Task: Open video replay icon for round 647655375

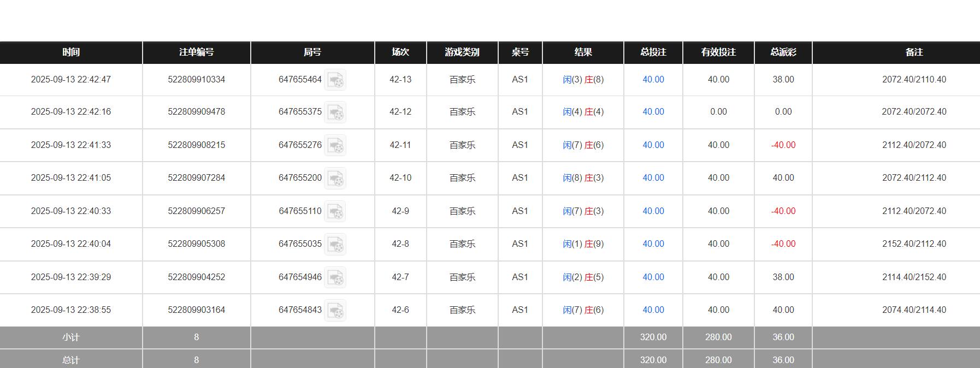Action: [335, 112]
